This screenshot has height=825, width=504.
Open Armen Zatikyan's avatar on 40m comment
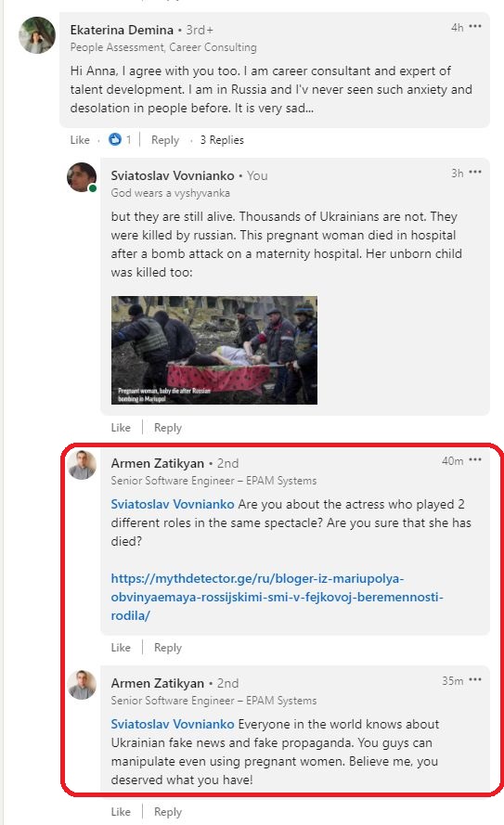tap(82, 465)
